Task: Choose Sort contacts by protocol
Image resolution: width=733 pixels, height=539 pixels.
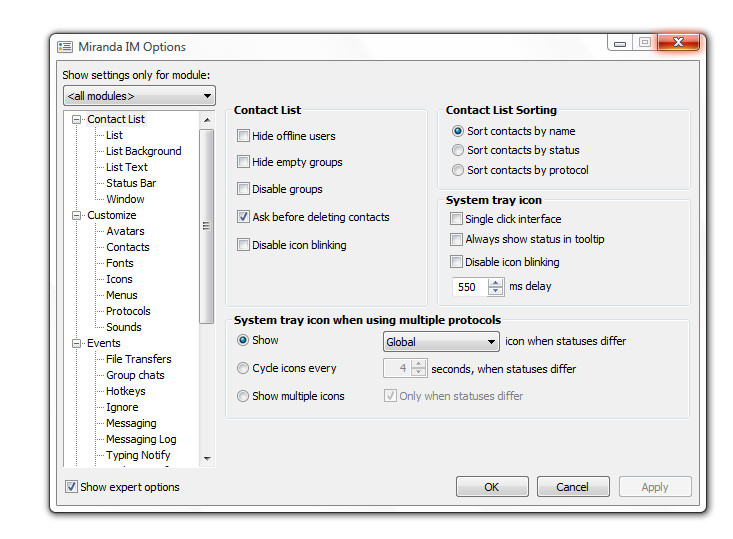Action: tap(458, 170)
